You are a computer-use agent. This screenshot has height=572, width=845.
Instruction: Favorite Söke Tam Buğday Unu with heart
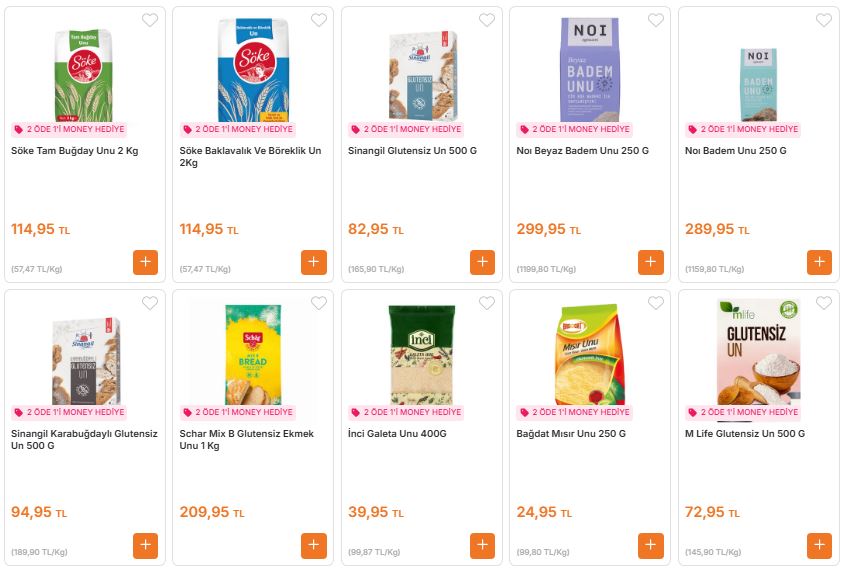[x=150, y=20]
